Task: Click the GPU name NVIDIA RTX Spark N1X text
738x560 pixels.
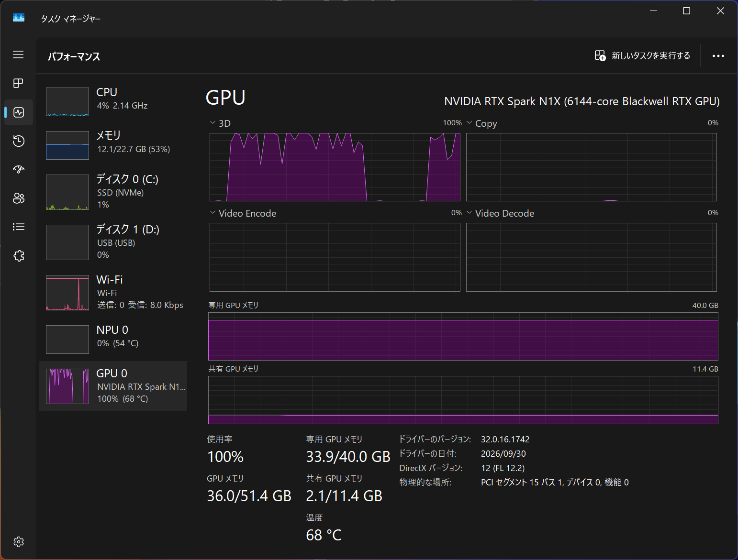Action: 582,101
